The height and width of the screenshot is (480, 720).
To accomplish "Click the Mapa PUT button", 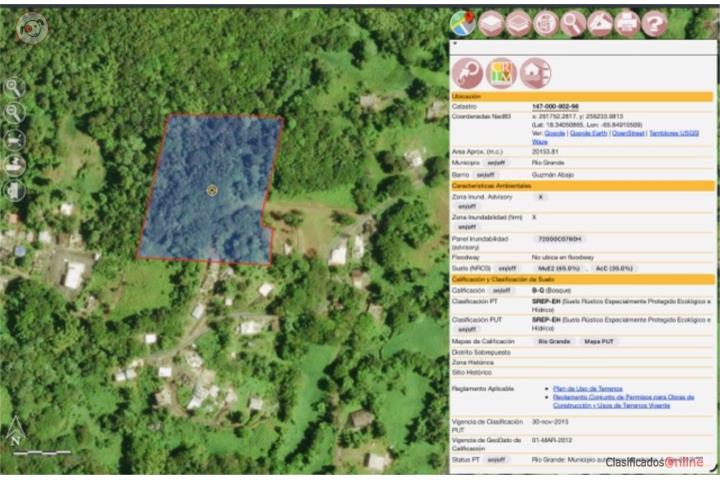I will pyautogui.click(x=598, y=342).
